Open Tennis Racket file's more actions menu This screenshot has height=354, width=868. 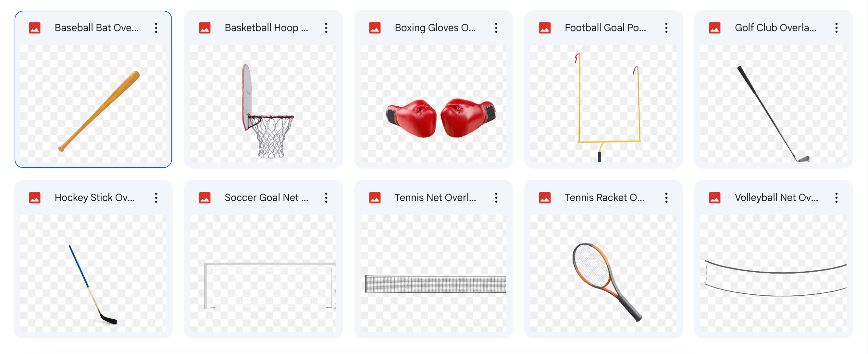coord(666,198)
